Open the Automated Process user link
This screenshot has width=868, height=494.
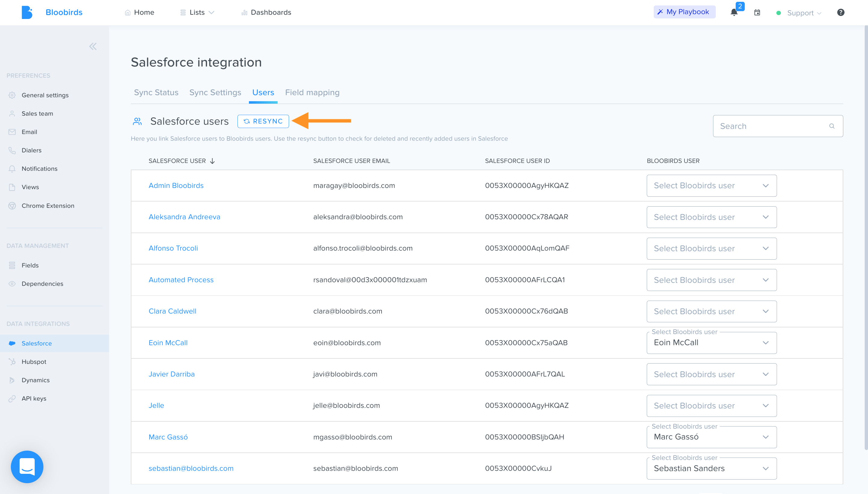click(181, 280)
